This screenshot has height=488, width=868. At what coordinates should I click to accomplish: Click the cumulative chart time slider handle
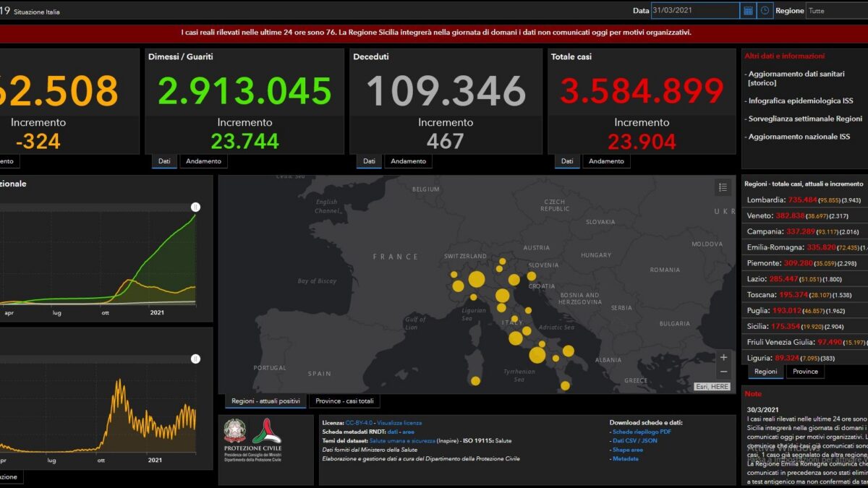pyautogui.click(x=195, y=207)
